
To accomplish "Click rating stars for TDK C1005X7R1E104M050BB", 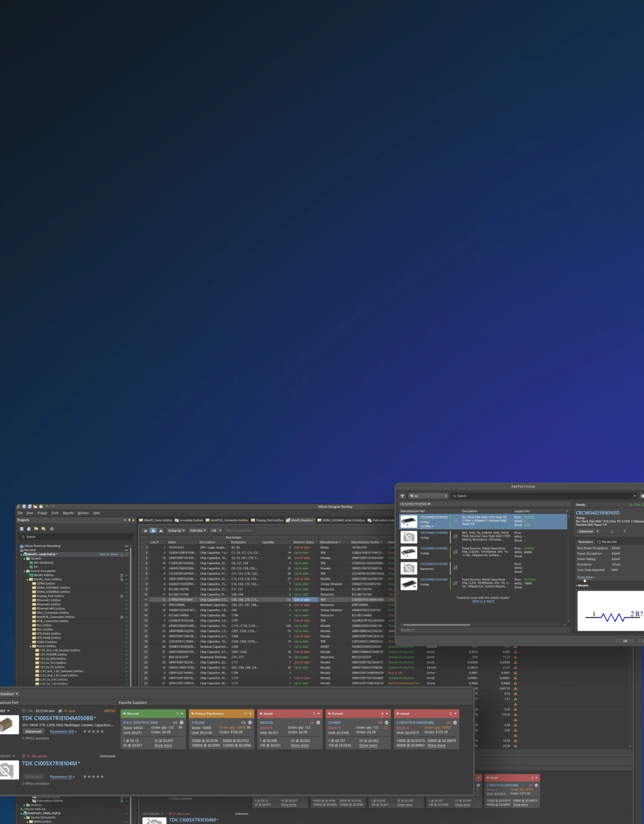I will pyautogui.click(x=93, y=731).
